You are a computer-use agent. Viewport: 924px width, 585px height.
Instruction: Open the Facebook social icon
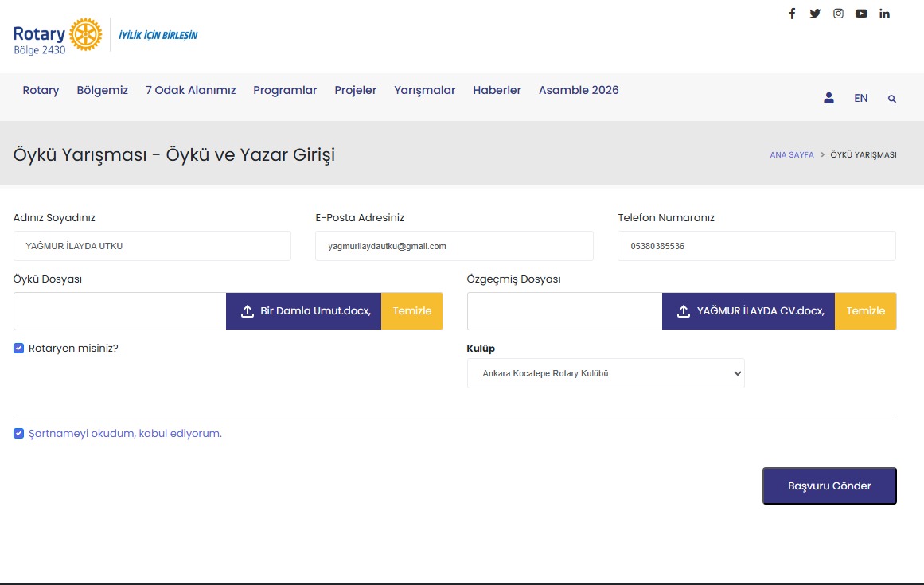coord(792,14)
